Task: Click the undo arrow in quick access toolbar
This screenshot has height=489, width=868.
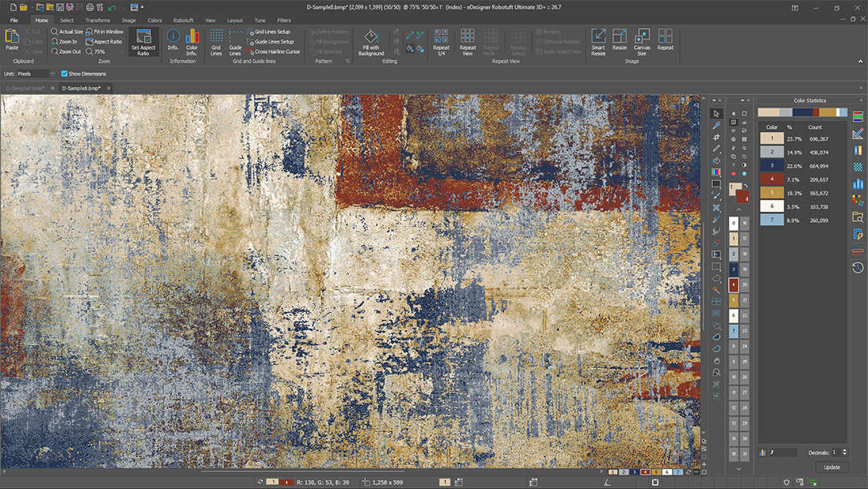Action: 113,7
